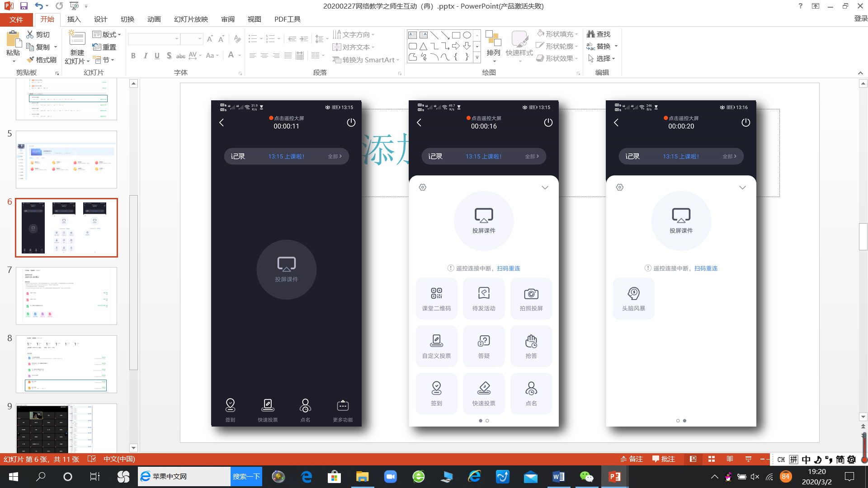The height and width of the screenshot is (488, 868).
Task: Click the zoom out minus button
Action: tap(762, 459)
